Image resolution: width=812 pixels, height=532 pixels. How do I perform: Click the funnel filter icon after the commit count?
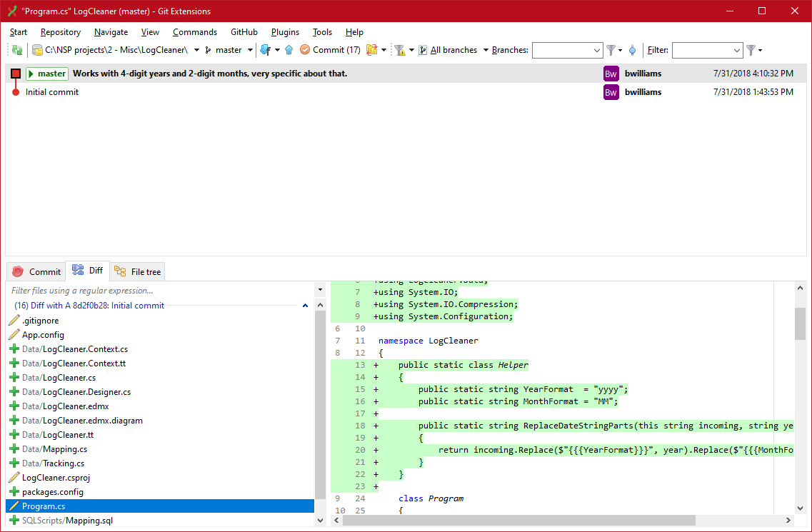click(x=401, y=50)
